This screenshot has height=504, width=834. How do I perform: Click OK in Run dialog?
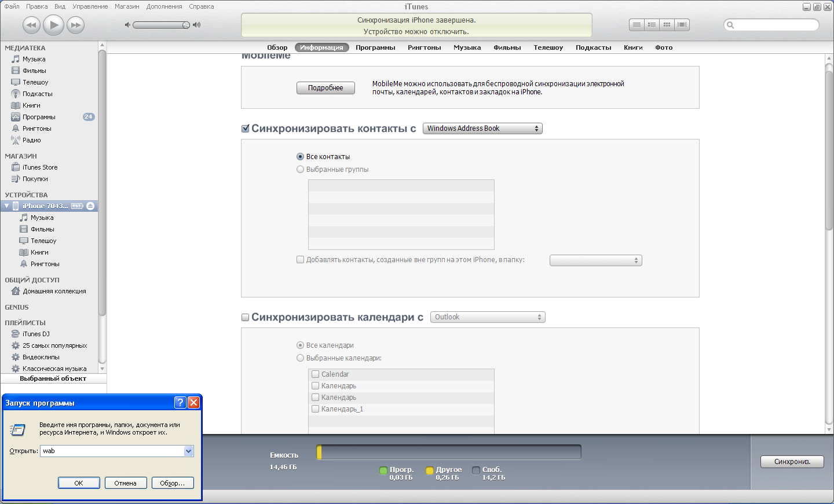(x=79, y=483)
